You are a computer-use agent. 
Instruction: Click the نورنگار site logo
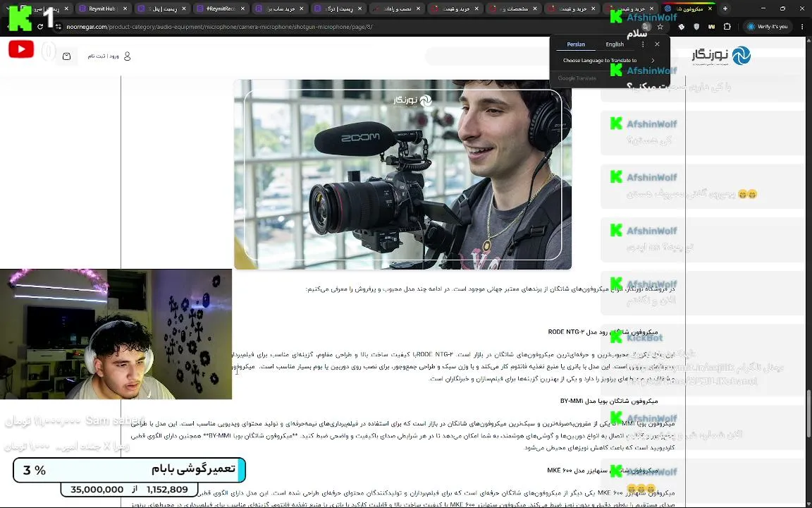[721, 56]
